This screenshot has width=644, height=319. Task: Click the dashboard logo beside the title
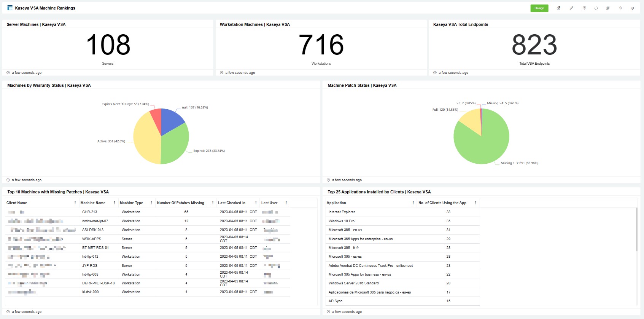click(10, 8)
